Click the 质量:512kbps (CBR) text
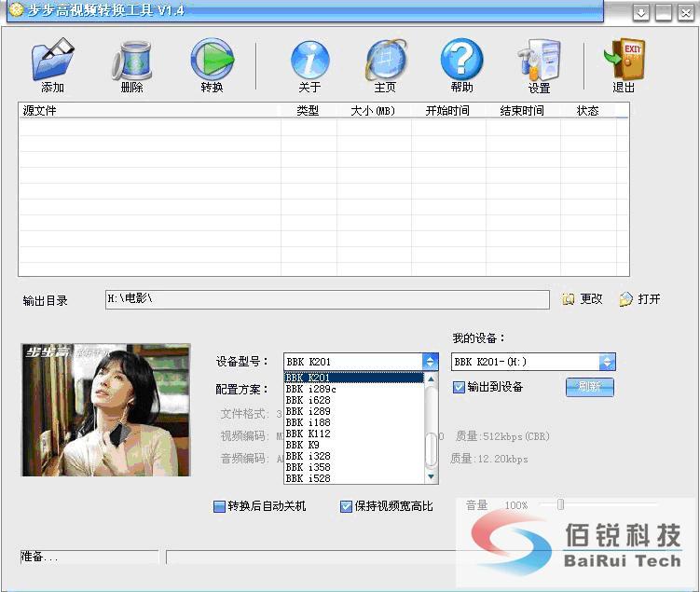The height and width of the screenshot is (592, 700). 502,436
